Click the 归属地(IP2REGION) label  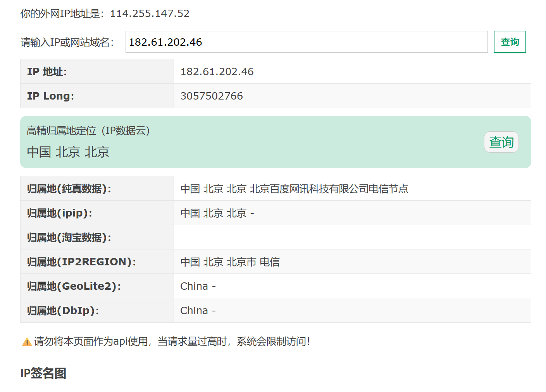point(81,262)
